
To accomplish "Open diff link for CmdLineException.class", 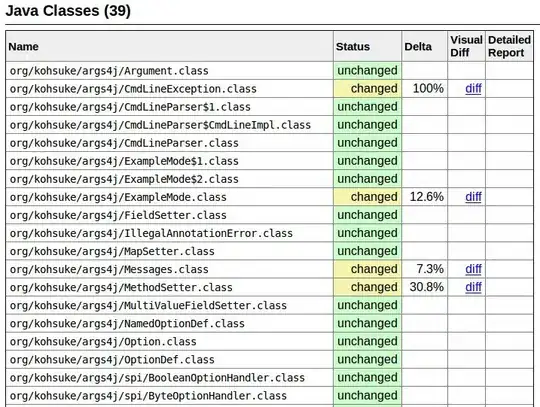I will 473,89.
